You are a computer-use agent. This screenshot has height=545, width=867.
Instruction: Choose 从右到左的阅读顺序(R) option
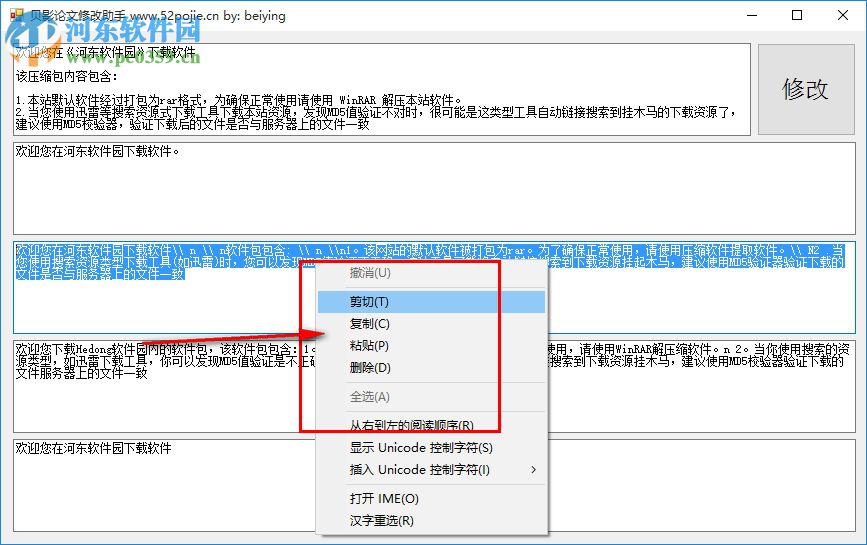click(431, 426)
